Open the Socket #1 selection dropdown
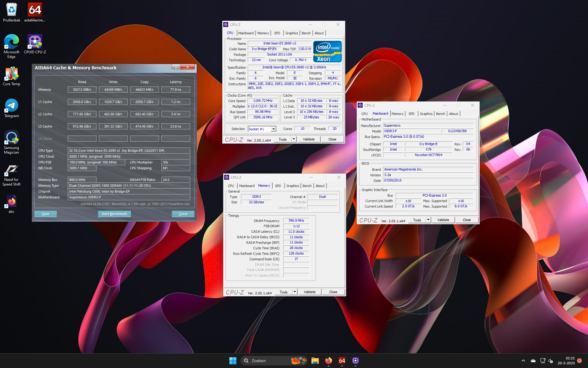 pyautogui.click(x=262, y=129)
